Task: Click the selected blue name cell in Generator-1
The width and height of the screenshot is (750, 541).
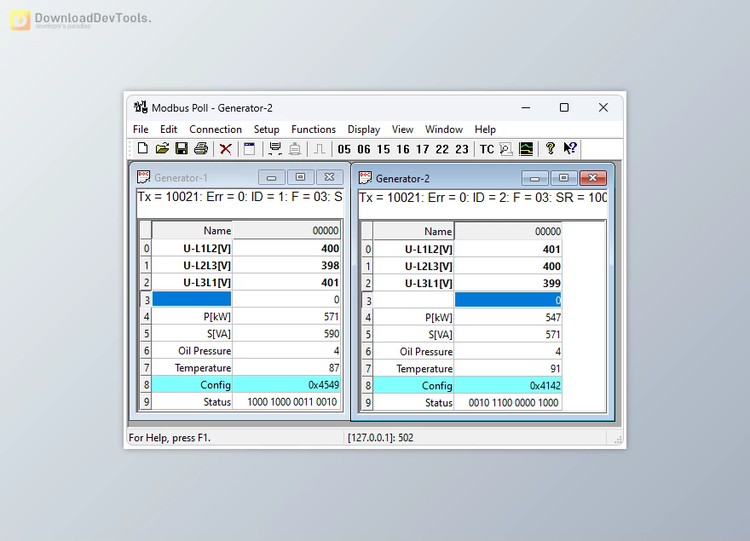Action: pyautogui.click(x=192, y=299)
